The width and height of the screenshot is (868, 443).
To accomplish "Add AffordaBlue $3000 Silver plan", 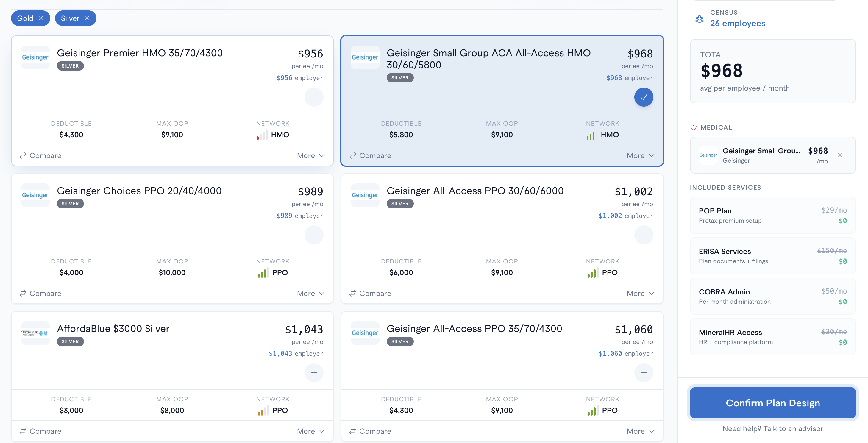I will 314,373.
